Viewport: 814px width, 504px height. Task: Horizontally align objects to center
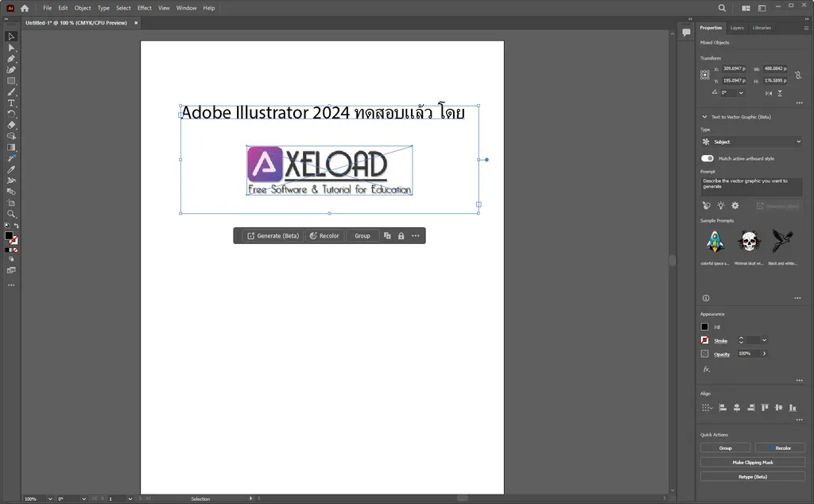[x=737, y=408]
